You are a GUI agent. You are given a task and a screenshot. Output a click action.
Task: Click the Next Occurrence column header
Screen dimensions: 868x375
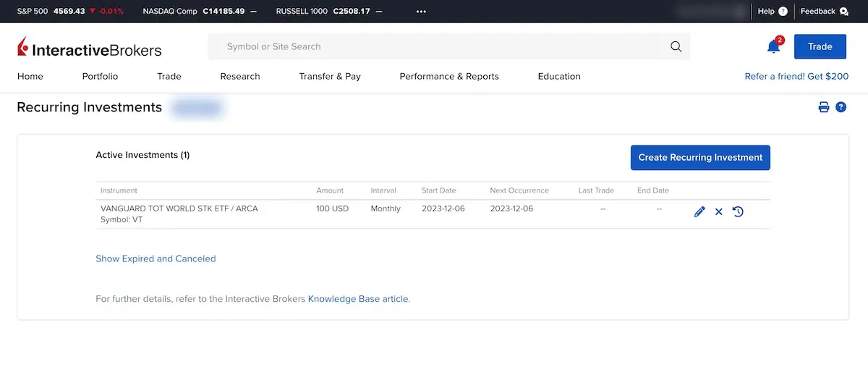519,190
